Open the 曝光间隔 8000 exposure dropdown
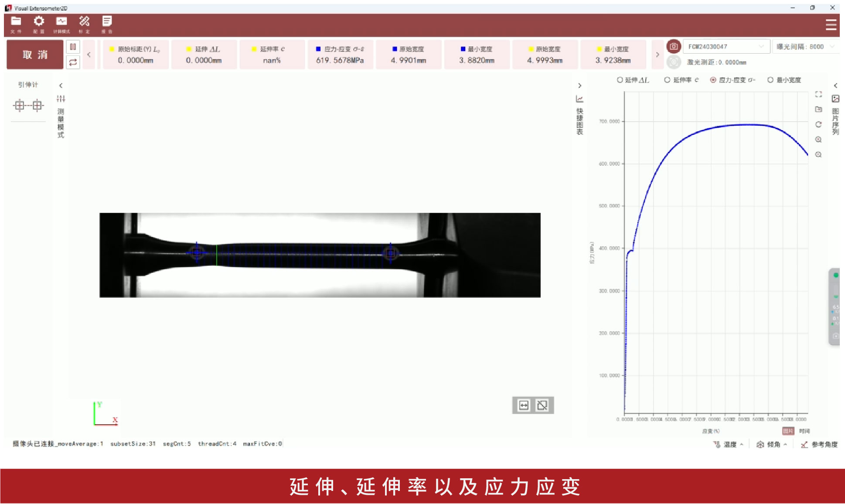Image resolution: width=845 pixels, height=504 pixels. (x=805, y=47)
